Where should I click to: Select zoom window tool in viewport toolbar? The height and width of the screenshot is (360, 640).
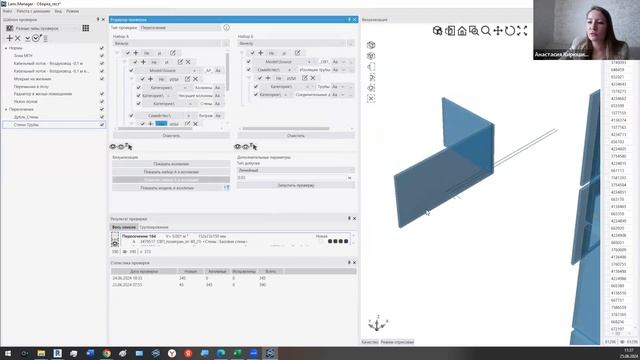tap(473, 31)
